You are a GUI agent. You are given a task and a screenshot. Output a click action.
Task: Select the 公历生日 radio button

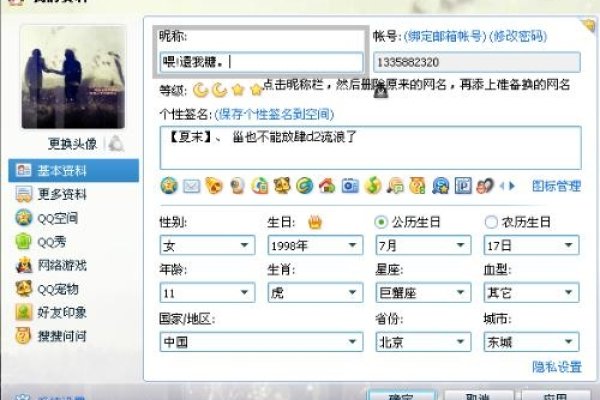point(381,222)
